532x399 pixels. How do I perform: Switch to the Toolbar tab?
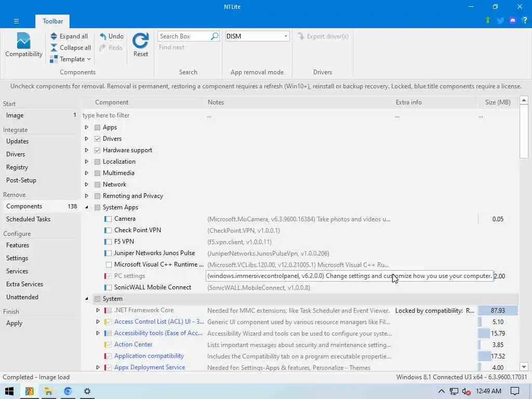[52, 21]
